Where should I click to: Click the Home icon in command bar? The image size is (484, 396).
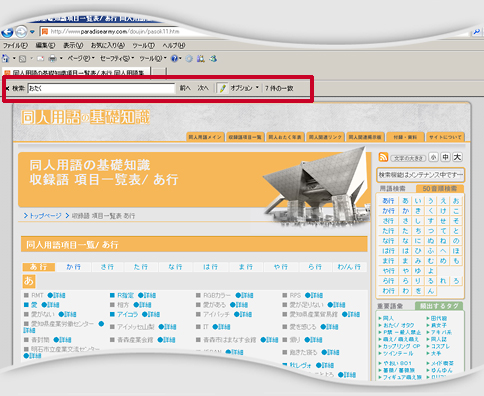[6, 59]
